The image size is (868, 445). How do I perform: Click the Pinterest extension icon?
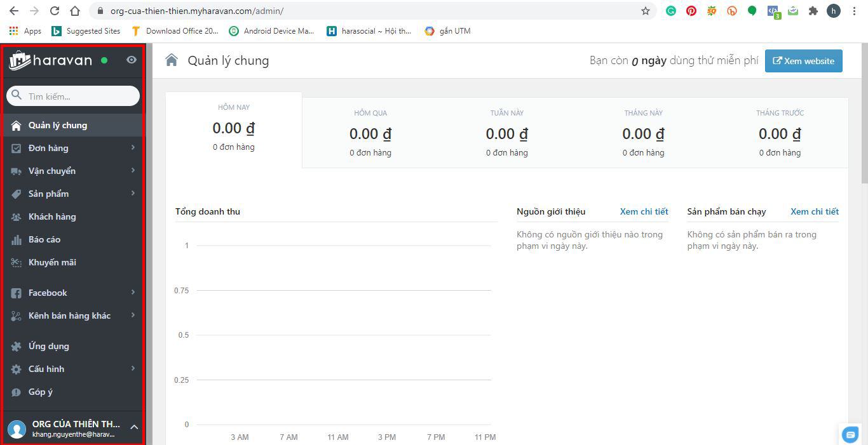pos(691,11)
